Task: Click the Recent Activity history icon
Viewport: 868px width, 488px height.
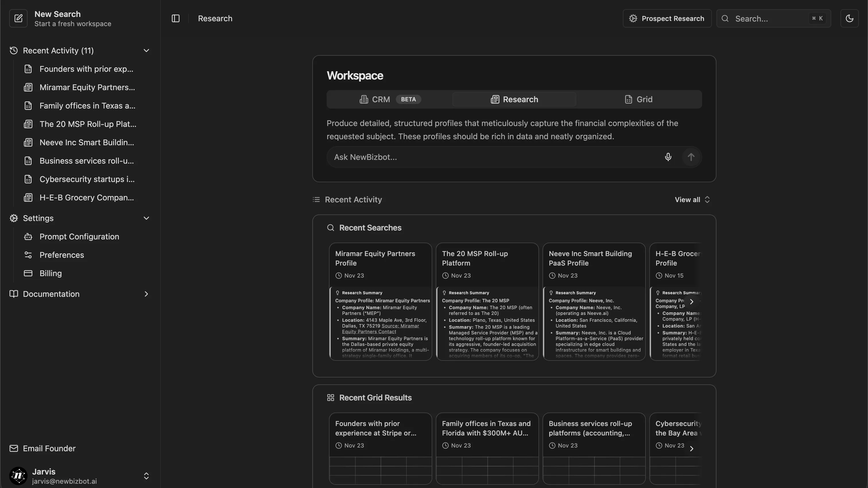Action: tap(13, 50)
